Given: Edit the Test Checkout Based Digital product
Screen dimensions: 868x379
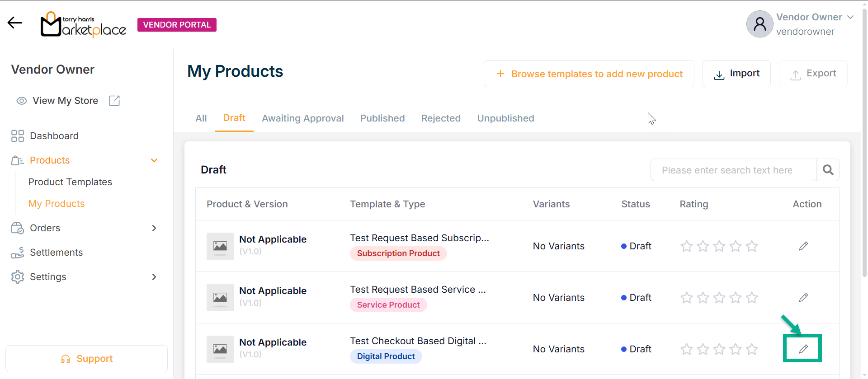Looking at the screenshot, I should coord(803,349).
